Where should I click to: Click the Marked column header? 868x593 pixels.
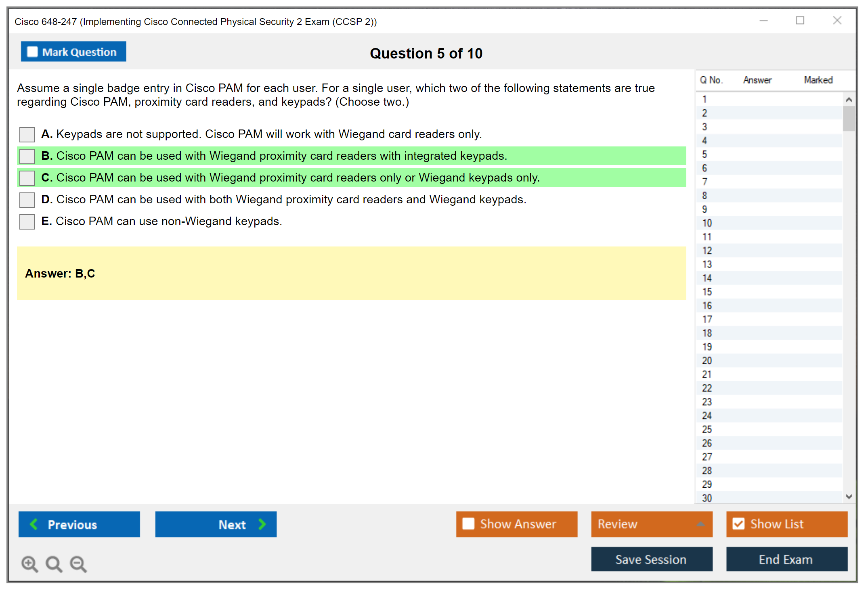pyautogui.click(x=818, y=80)
